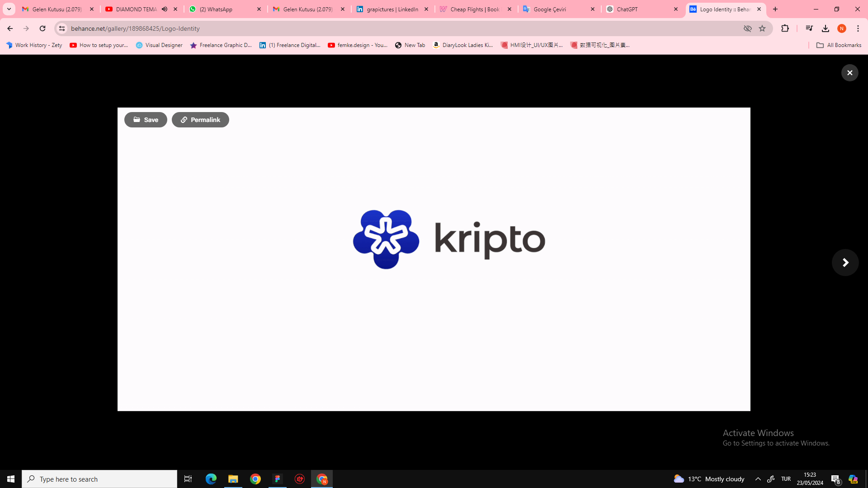Expand the tab search dropdown arrow

(x=9, y=9)
